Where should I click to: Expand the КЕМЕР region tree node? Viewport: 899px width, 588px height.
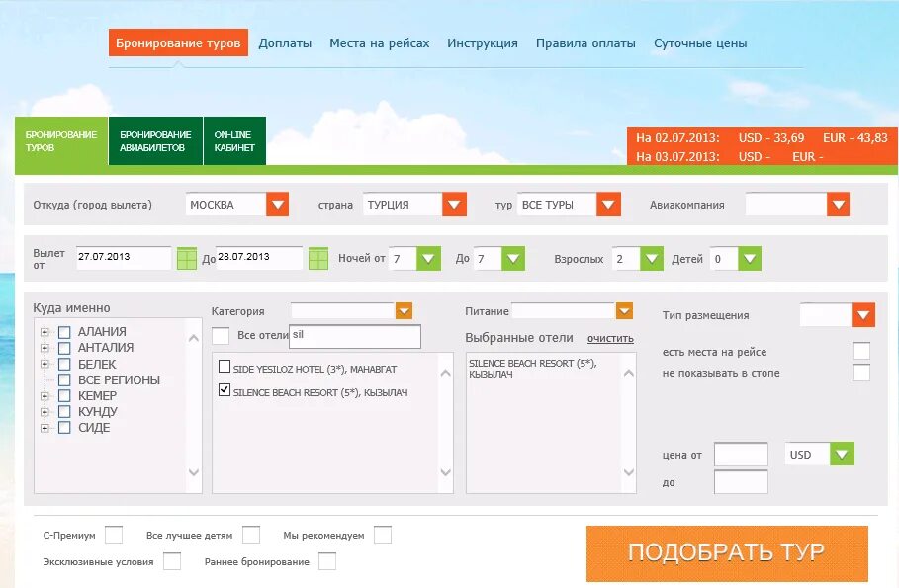click(x=45, y=396)
